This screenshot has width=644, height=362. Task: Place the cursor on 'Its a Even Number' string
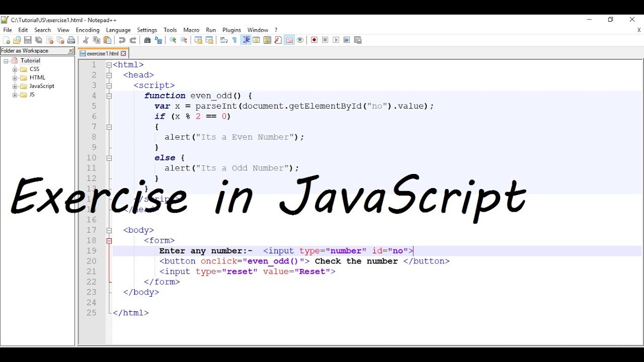(x=245, y=137)
